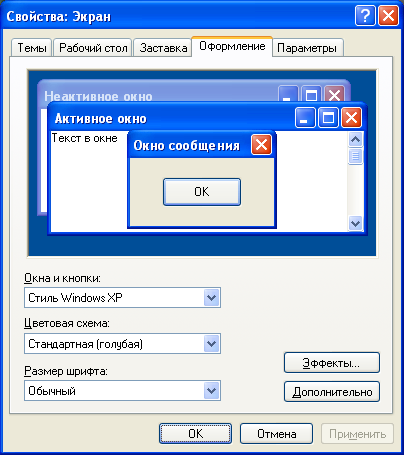Screen dimensions: 404x455
Task: Click the Неактивное окно title text
Action: (x=98, y=96)
